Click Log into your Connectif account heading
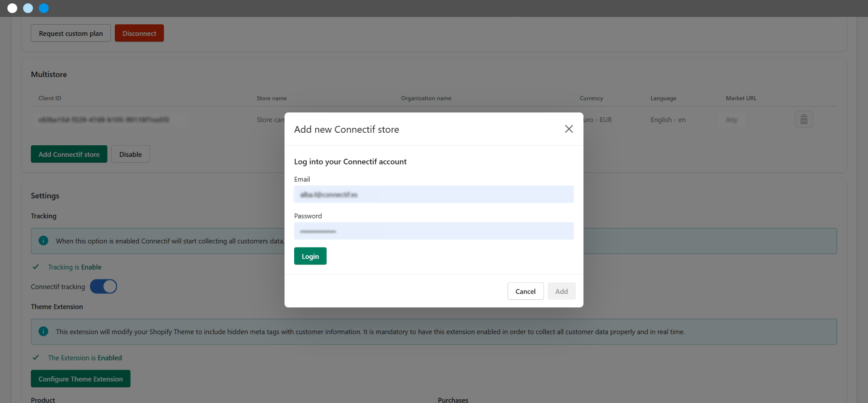 coord(350,162)
